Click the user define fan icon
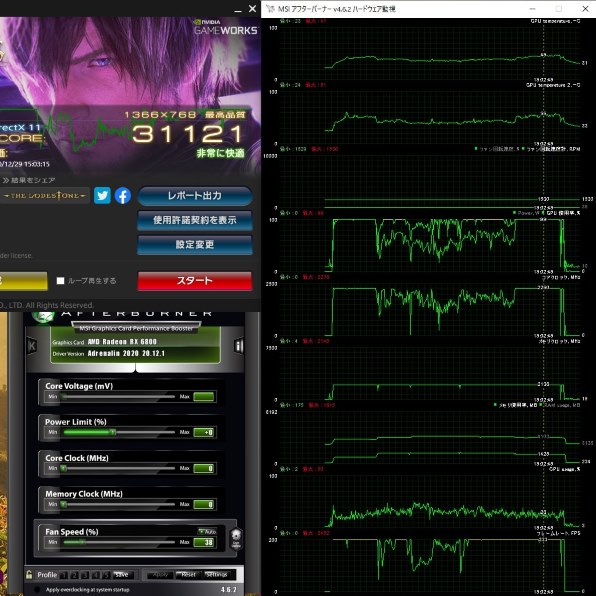 tap(236, 539)
